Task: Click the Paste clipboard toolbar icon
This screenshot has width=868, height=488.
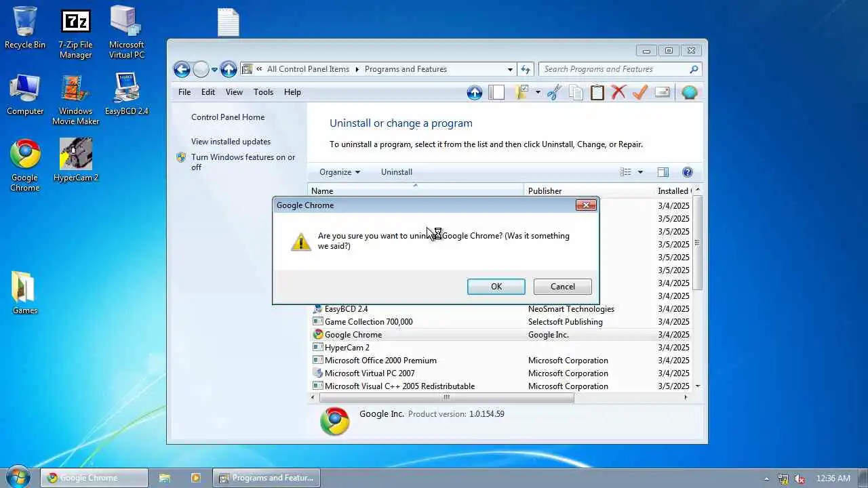Action: [x=597, y=93]
